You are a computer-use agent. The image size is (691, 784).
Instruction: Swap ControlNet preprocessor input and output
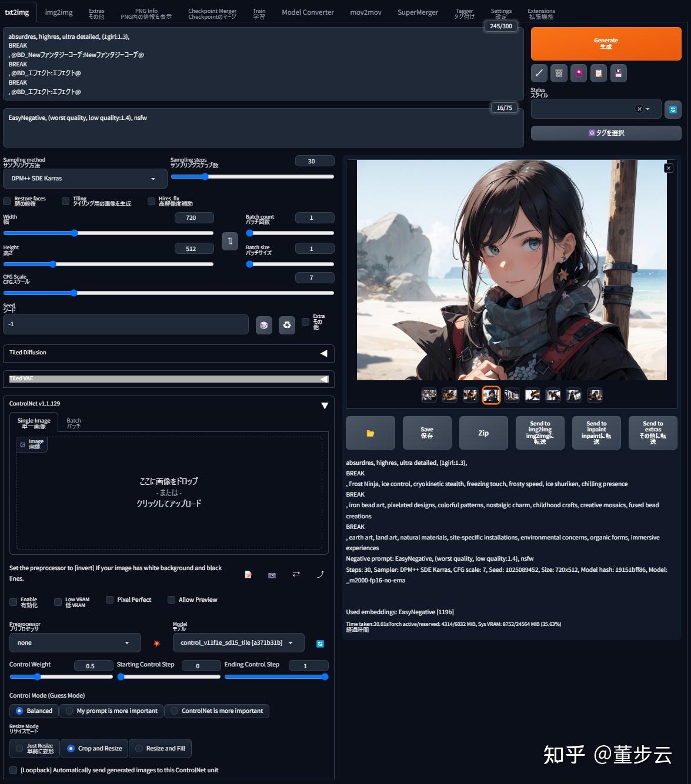(x=296, y=574)
